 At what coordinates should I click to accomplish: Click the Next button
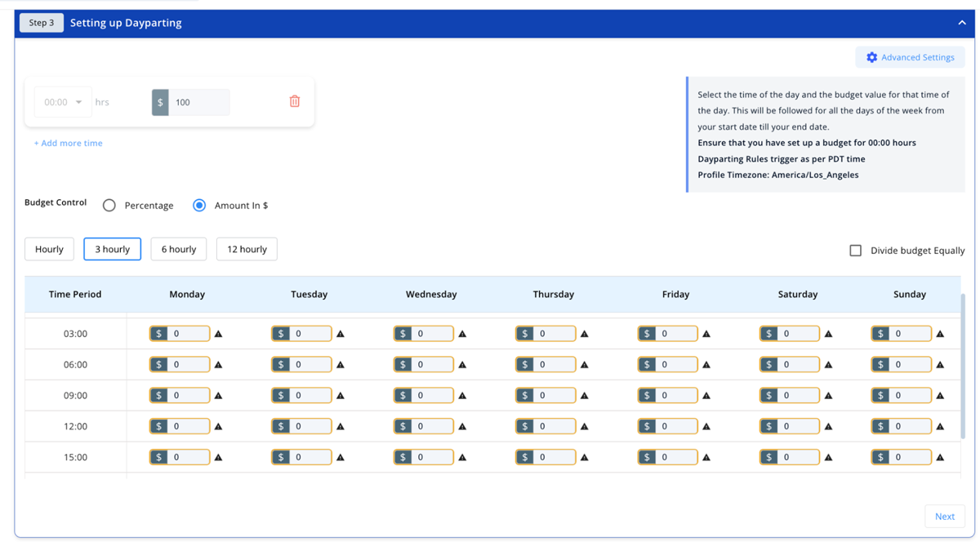point(944,516)
